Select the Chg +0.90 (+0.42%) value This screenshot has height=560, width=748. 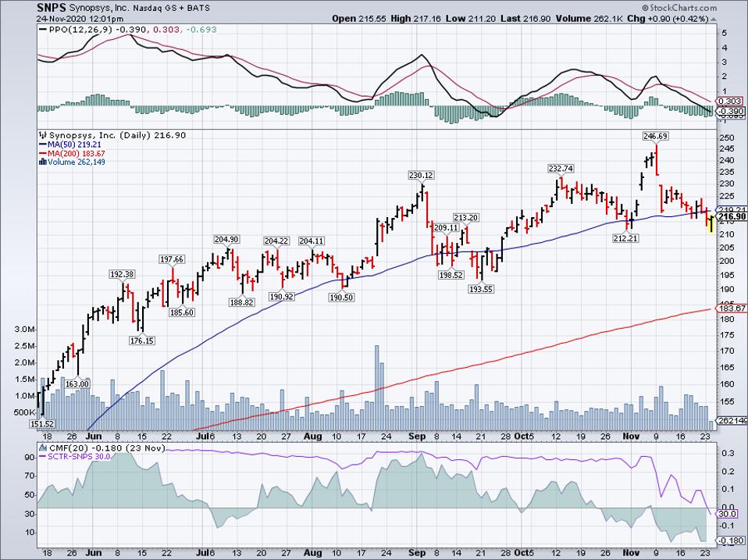pos(668,19)
